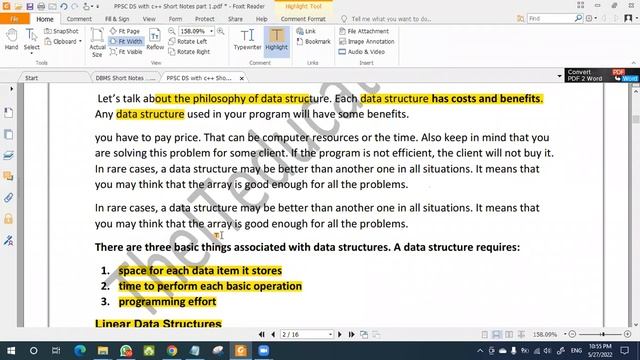Zoom out using the ribbon magnifier minus

click(x=172, y=31)
